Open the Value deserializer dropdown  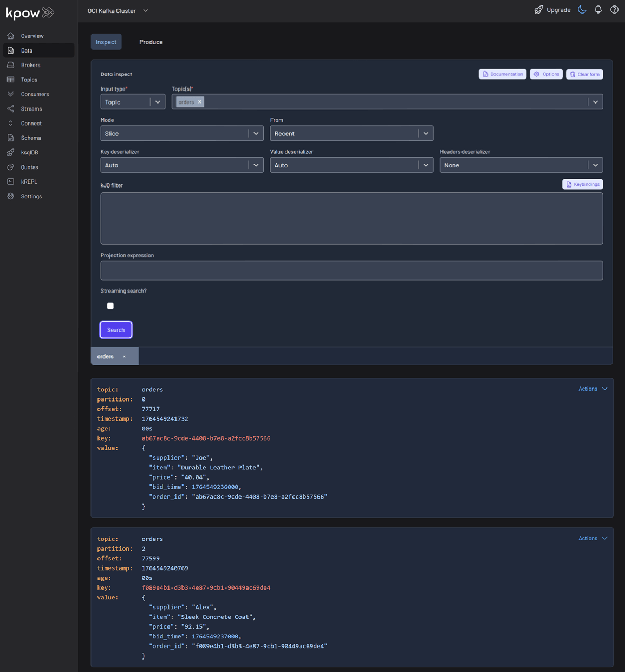click(351, 165)
